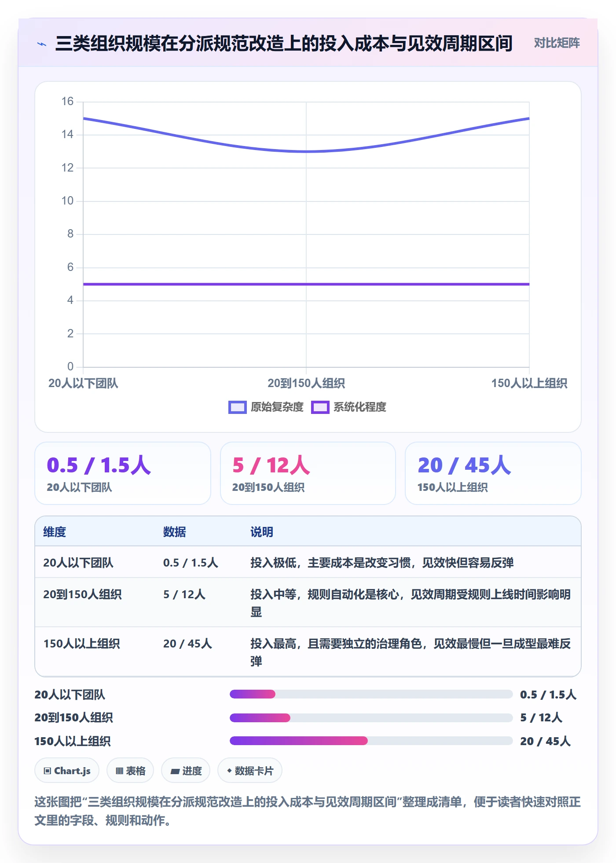
Task: Click the 20 / 45人 data card
Action: (x=493, y=473)
